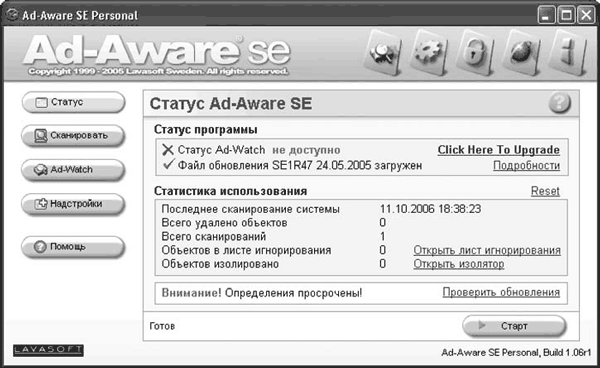Select 'Внимание! Определения просрочены!' warning text
The height and width of the screenshot is (368, 600).
(262, 293)
